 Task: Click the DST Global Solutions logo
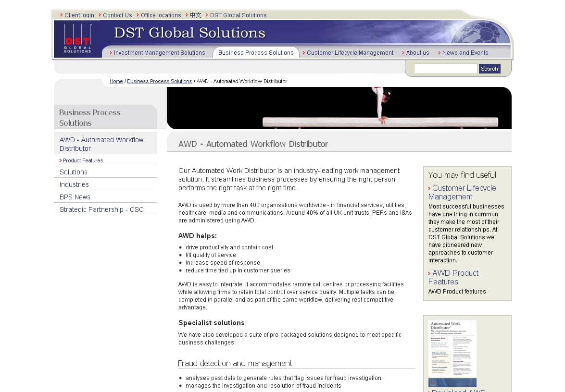pyautogui.click(x=77, y=39)
